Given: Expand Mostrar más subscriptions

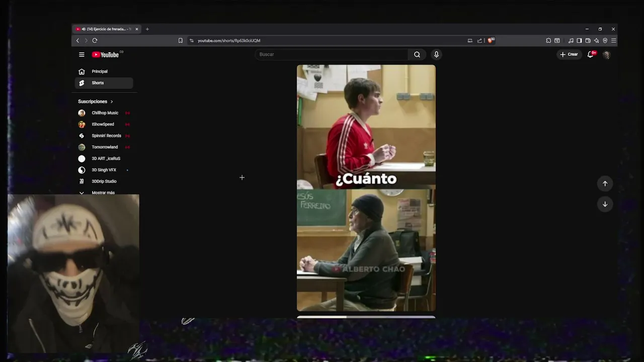Looking at the screenshot, I should point(104,193).
